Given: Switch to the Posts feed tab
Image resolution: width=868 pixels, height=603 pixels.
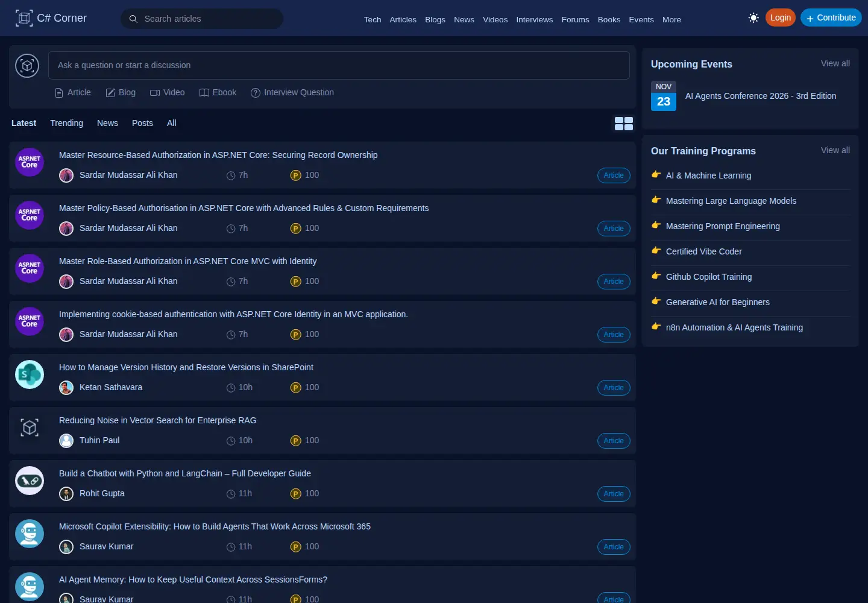Looking at the screenshot, I should point(142,123).
